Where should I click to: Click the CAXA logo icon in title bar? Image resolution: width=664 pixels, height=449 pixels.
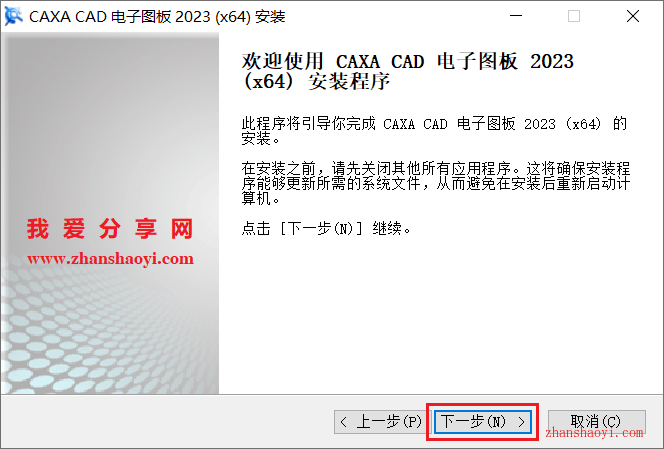point(13,16)
